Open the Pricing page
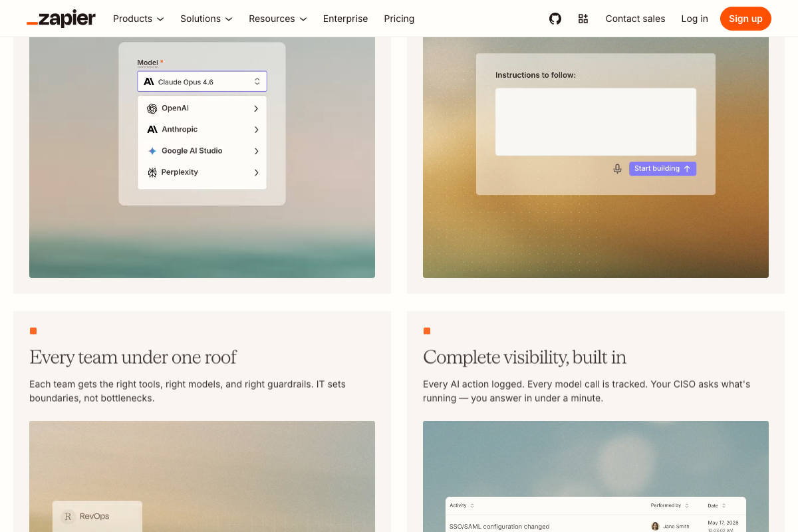Image resolution: width=798 pixels, height=532 pixels. click(399, 19)
